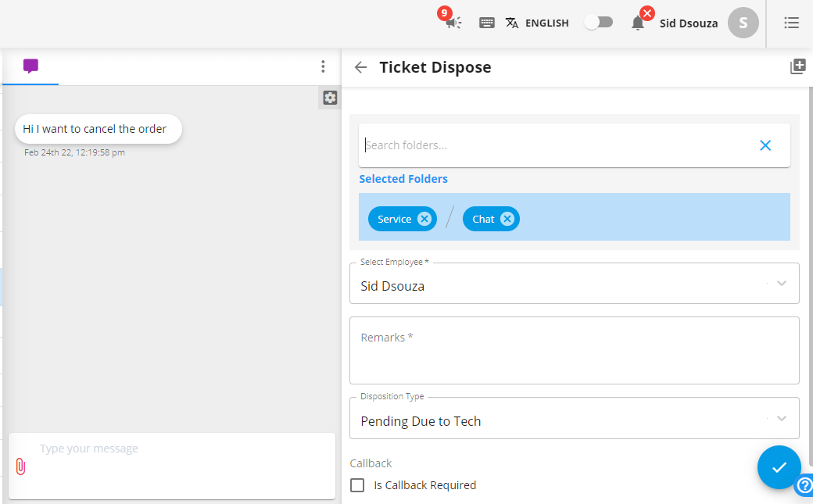Click the Ticket Dispose title

pyautogui.click(x=435, y=67)
